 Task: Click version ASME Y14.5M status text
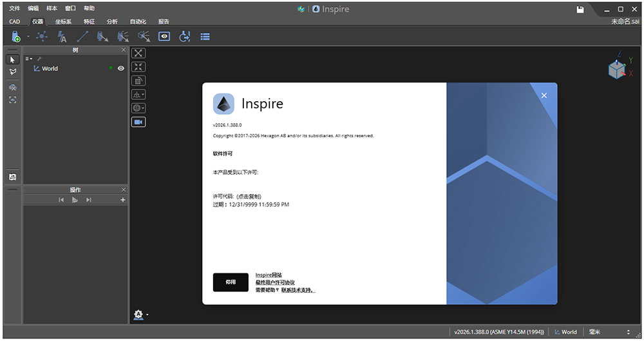[499, 332]
